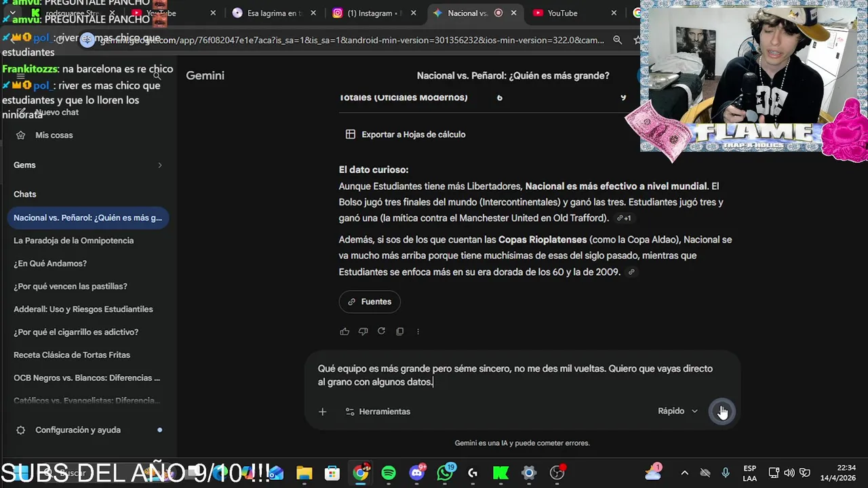868x488 pixels.
Task: Click the Chats section label
Action: coord(25,194)
